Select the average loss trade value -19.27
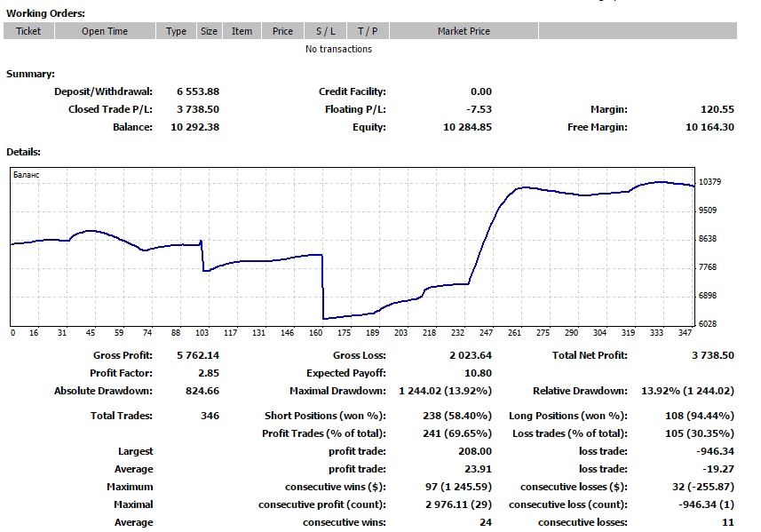Viewport: 761px width, 532px height. click(x=718, y=469)
